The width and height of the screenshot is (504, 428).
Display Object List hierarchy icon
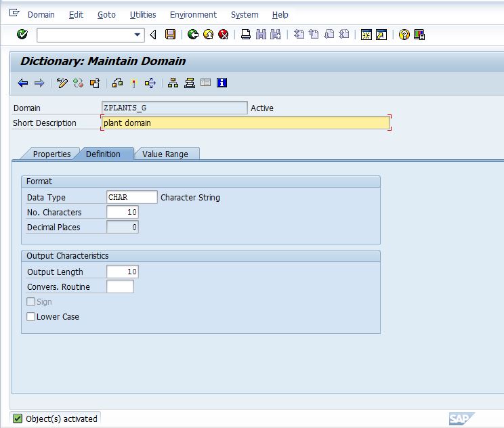point(173,83)
